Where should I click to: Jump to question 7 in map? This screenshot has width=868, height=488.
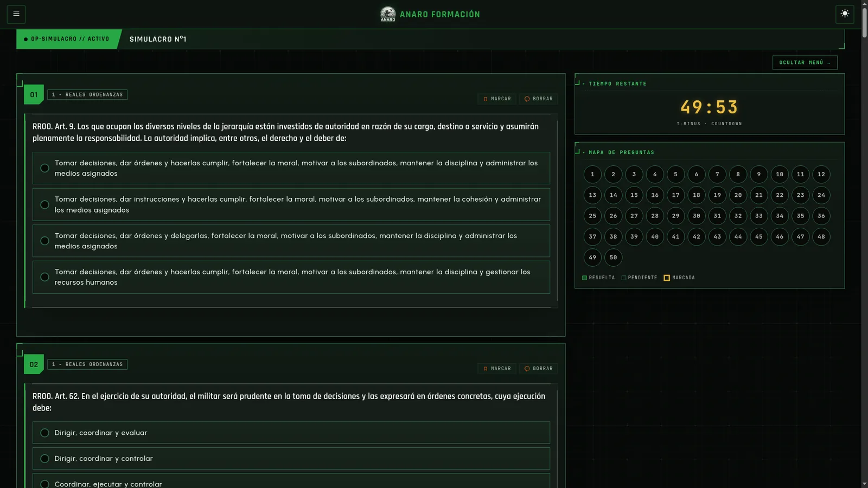(x=717, y=174)
